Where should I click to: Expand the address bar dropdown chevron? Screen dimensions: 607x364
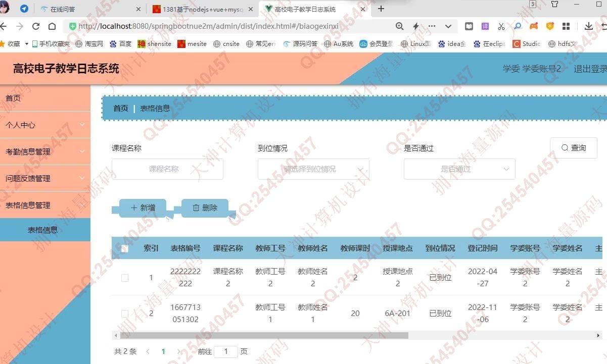[x=448, y=26]
